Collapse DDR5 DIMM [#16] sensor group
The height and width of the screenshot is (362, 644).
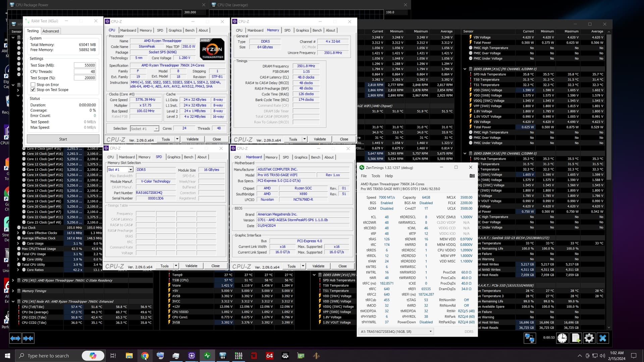pos(465,69)
